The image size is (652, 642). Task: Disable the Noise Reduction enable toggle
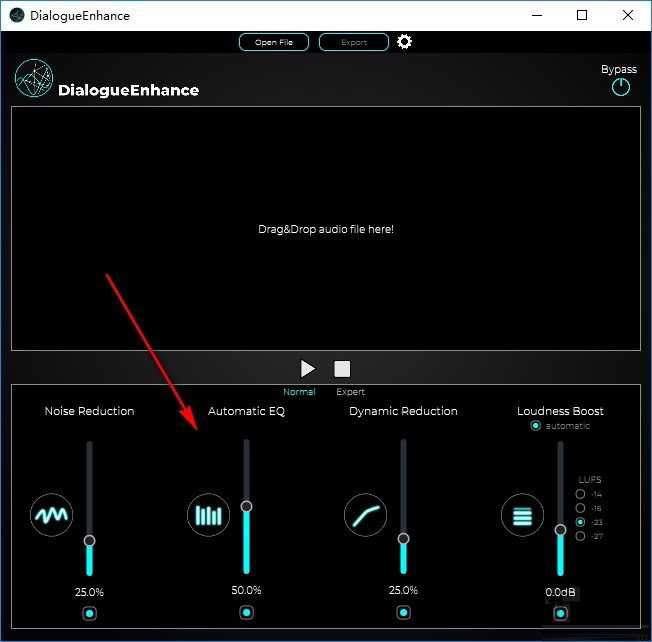pos(89,613)
